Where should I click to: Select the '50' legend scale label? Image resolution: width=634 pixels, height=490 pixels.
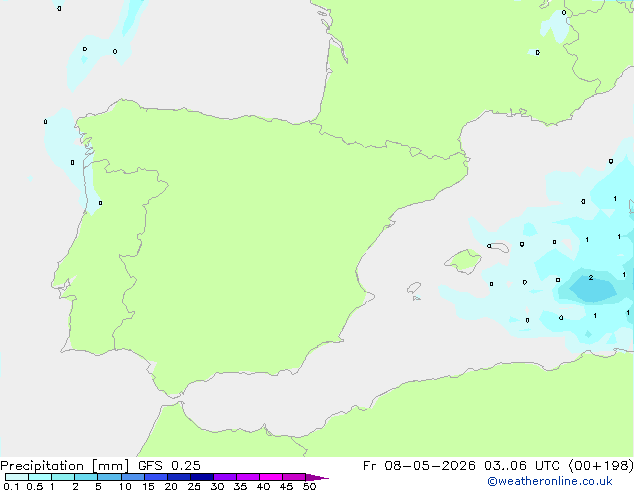point(309,486)
